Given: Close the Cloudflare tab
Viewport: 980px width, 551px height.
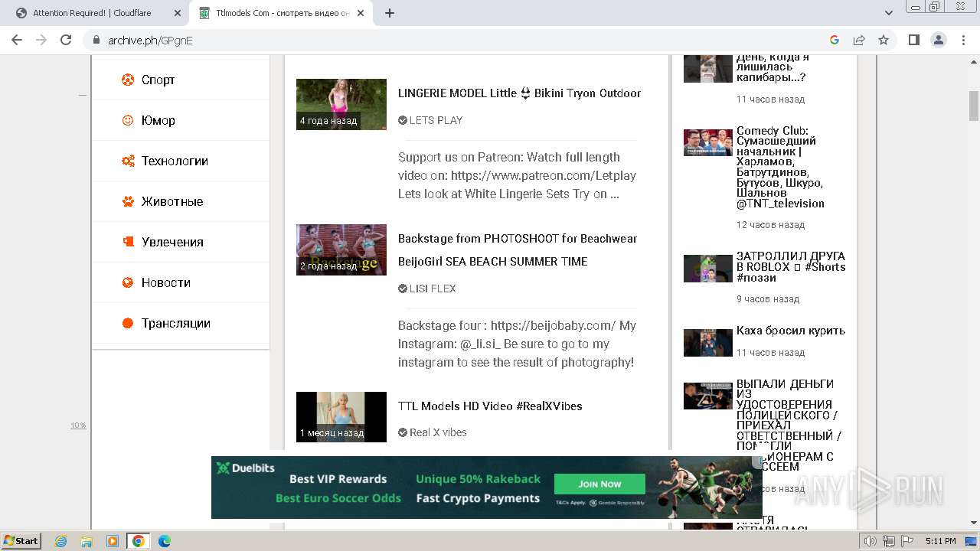Looking at the screenshot, I should click(x=178, y=13).
